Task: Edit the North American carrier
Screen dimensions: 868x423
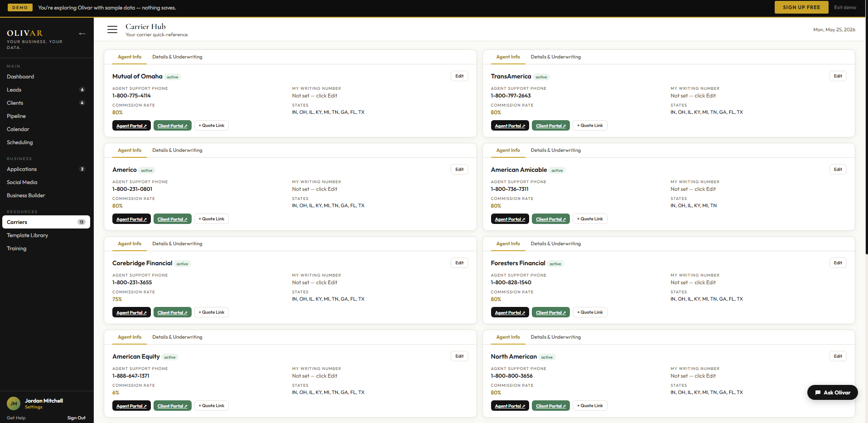Action: 838,356
